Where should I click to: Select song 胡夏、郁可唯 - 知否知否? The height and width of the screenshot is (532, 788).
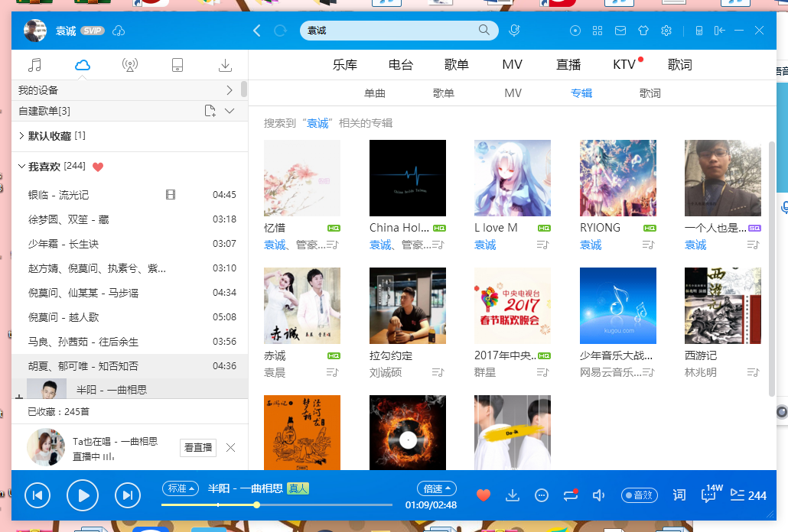click(129, 366)
